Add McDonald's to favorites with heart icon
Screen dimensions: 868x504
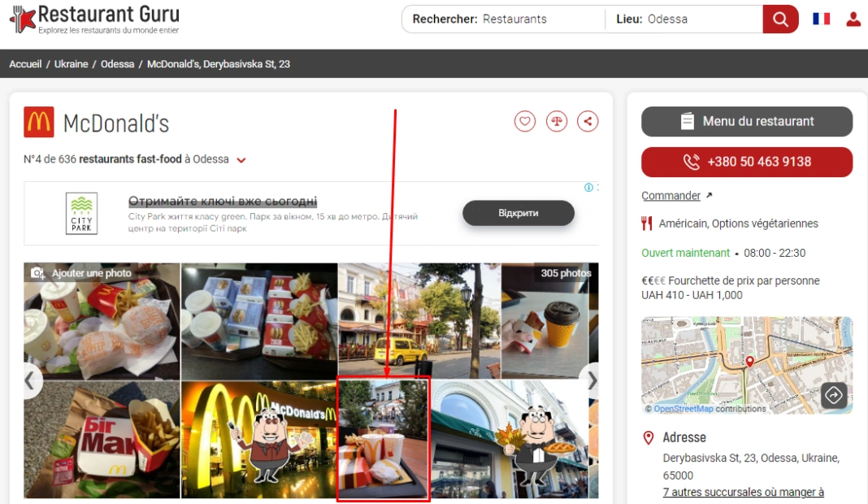point(525,121)
